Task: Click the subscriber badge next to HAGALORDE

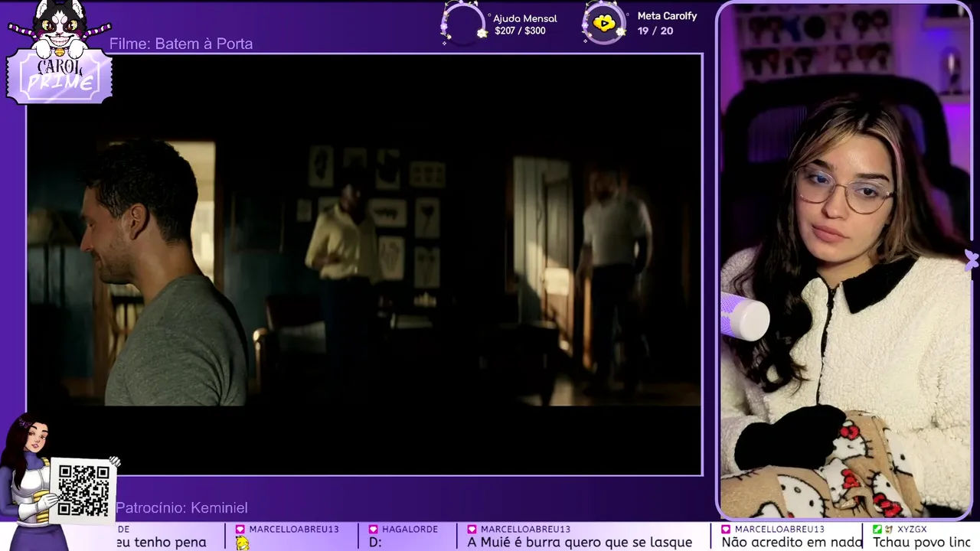Action: (x=373, y=530)
